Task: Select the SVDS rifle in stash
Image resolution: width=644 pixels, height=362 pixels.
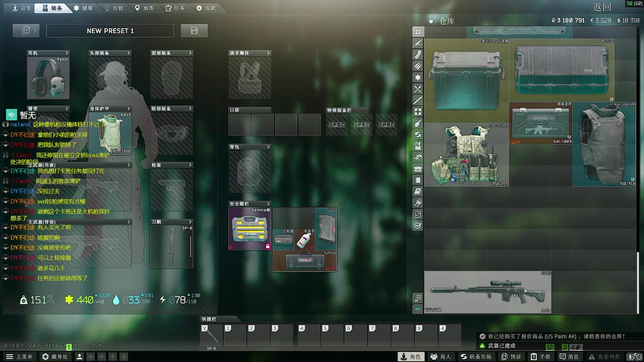Action: (488, 292)
